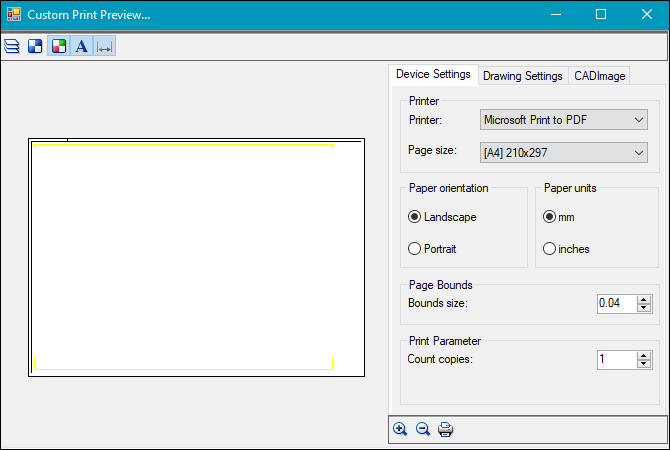Zoom out of the print preview
Screen dimensions: 670x450
[x=423, y=429]
